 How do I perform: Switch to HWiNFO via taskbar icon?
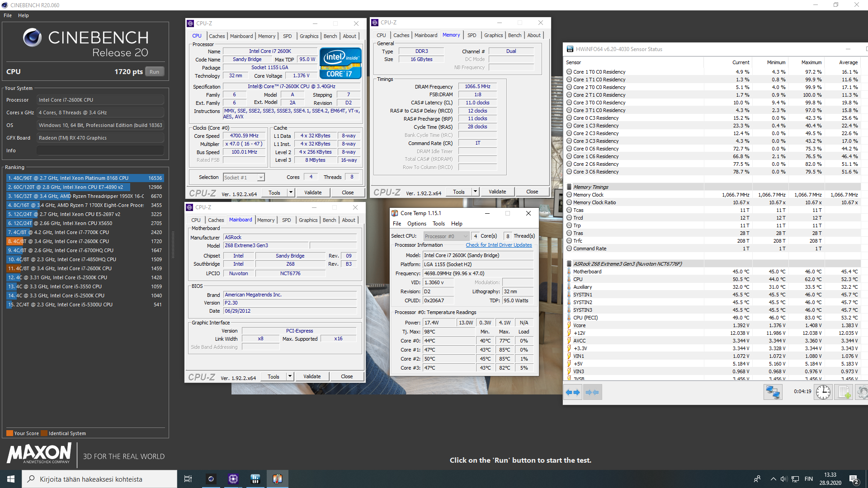pyautogui.click(x=255, y=479)
